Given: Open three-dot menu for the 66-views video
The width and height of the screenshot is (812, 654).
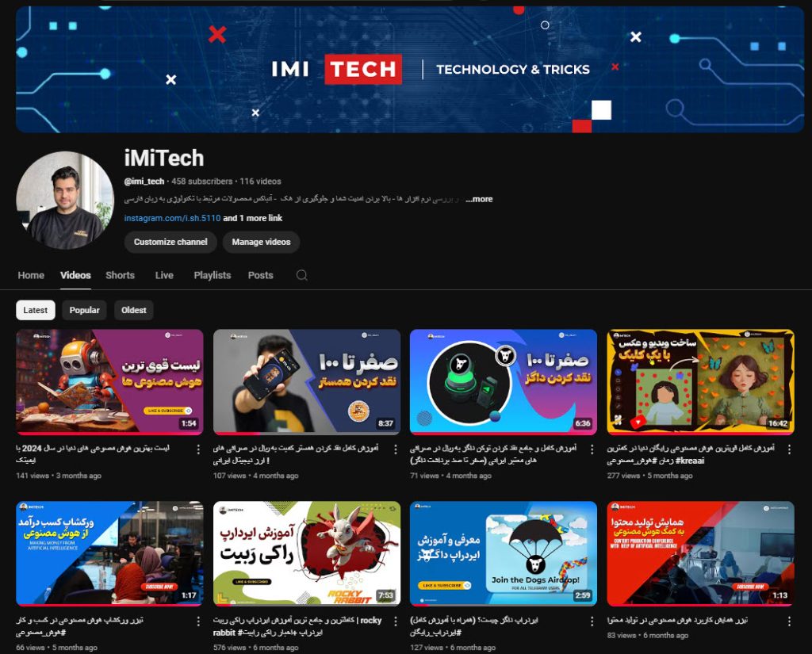Looking at the screenshot, I should coord(197,621).
